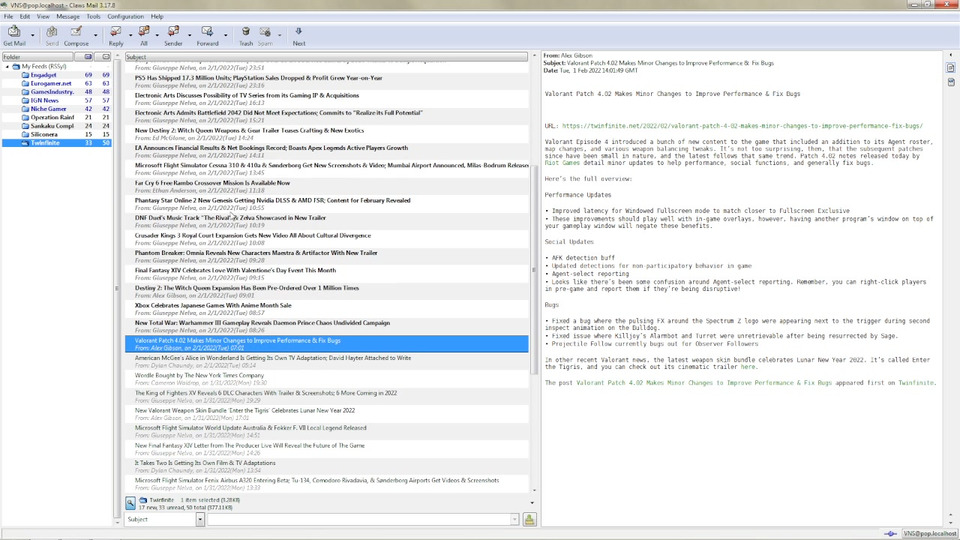
Task: Open the File menu
Action: pyautogui.click(x=9, y=17)
